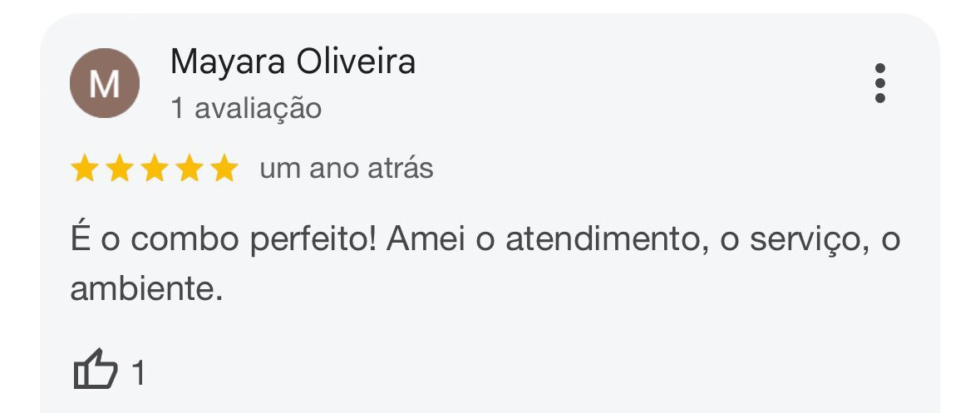The height and width of the screenshot is (413, 980).
Task: Click the first yellow rating star
Action: coord(84,170)
